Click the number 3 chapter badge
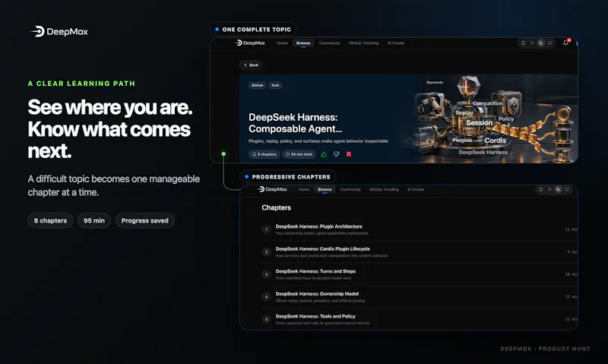This screenshot has height=364, width=608. [x=267, y=274]
